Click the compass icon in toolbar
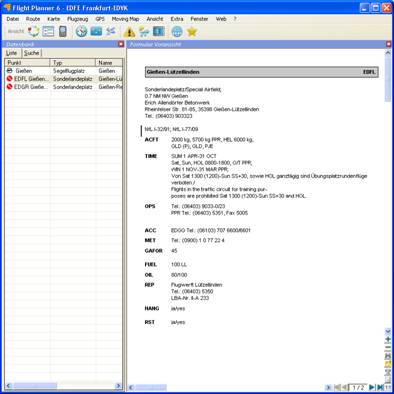Image resolution: width=394 pixels, height=394 pixels. click(81, 32)
